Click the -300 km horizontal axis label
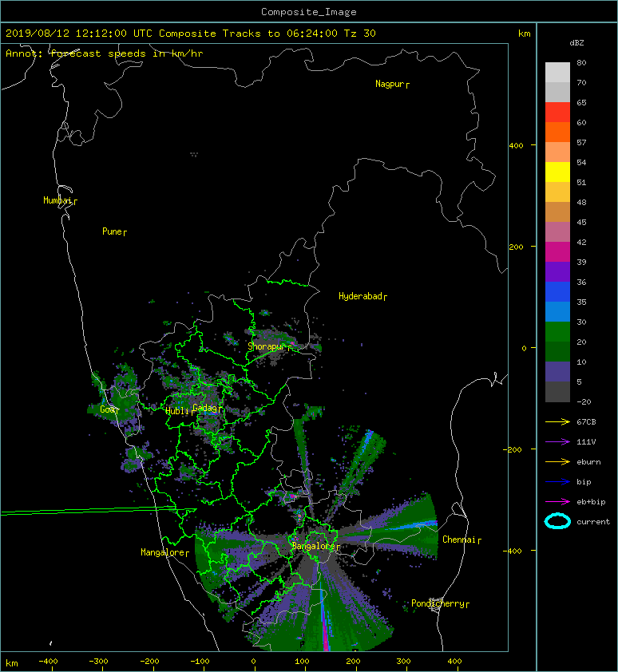618x672 pixels. 99,662
